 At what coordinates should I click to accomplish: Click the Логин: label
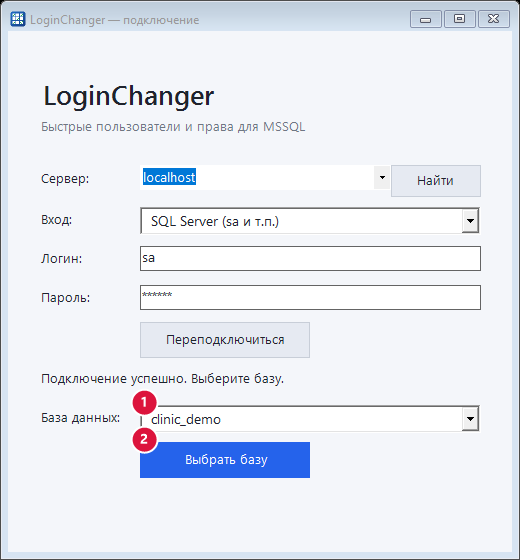(x=61, y=258)
